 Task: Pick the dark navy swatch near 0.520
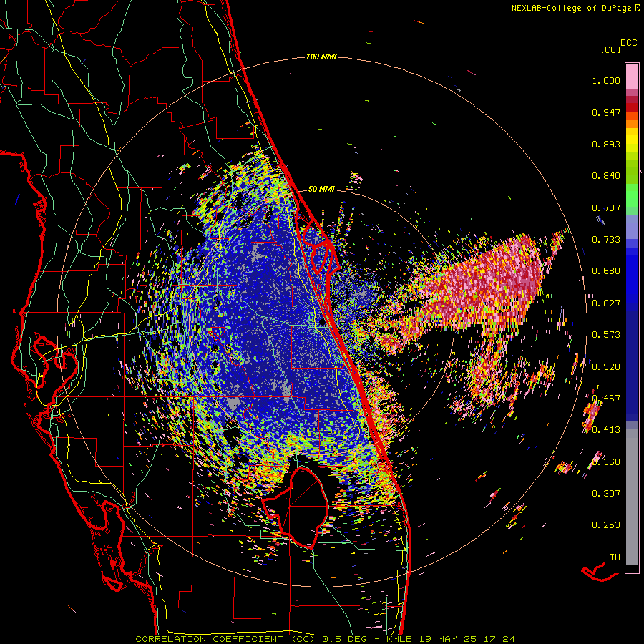click(632, 361)
